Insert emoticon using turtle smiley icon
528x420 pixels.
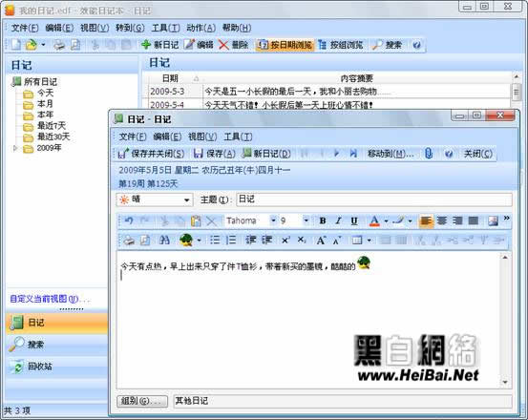(x=186, y=240)
